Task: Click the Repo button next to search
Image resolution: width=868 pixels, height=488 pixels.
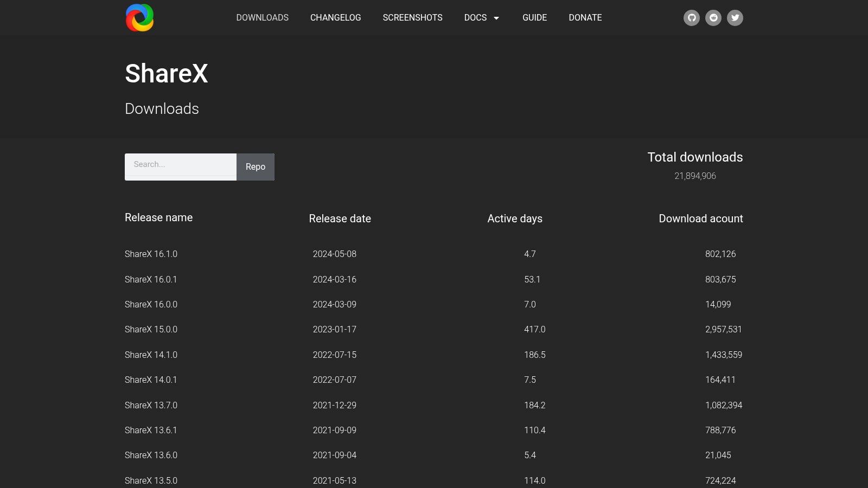Action: [x=255, y=166]
